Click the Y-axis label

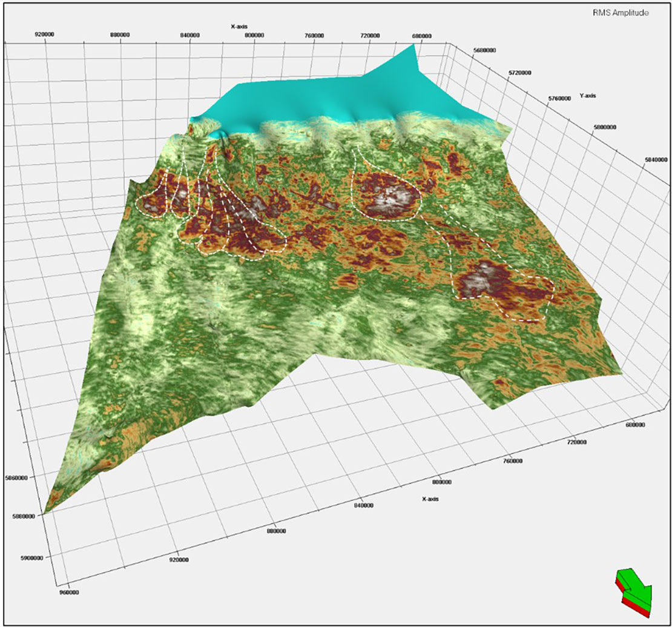[x=588, y=96]
